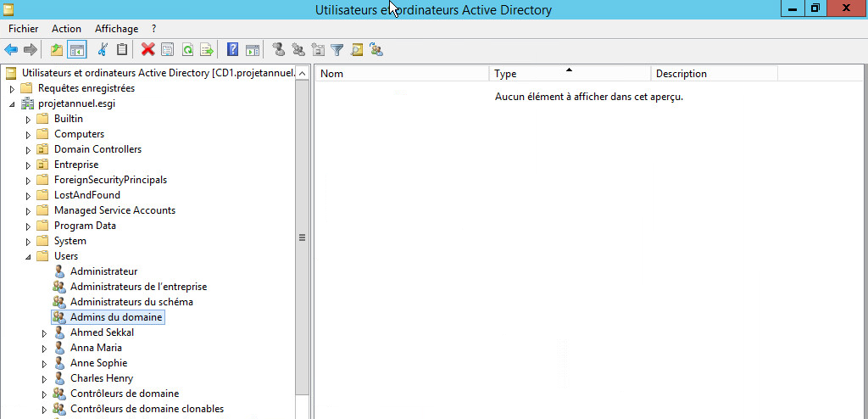Expand the Ahmed Sekkal user node
The image size is (868, 419).
point(45,333)
